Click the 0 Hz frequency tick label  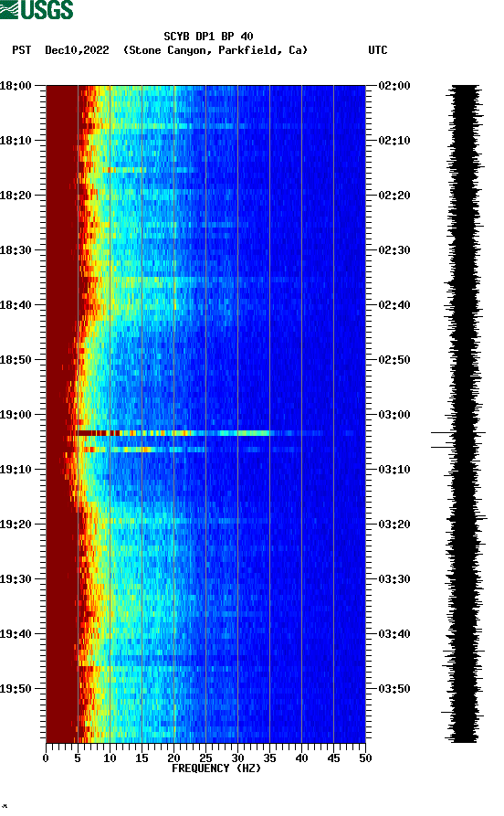point(46,758)
